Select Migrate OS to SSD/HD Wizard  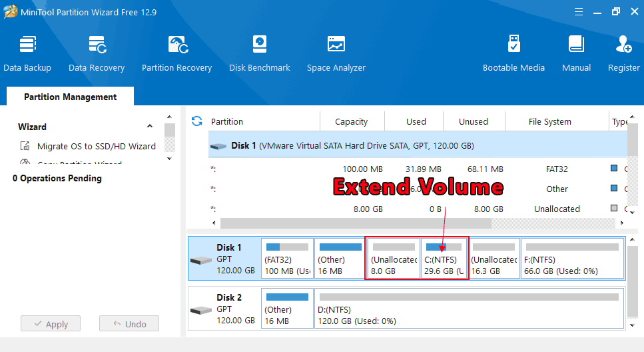pos(96,146)
